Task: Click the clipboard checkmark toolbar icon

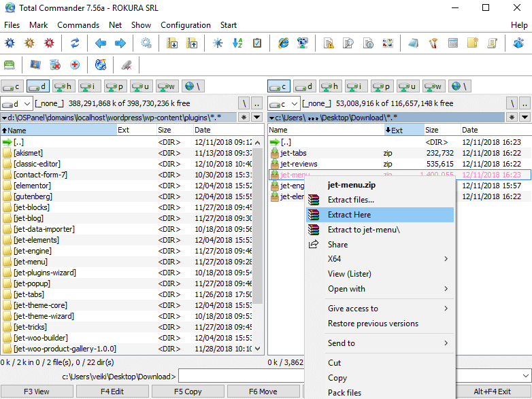Action: coord(257,43)
